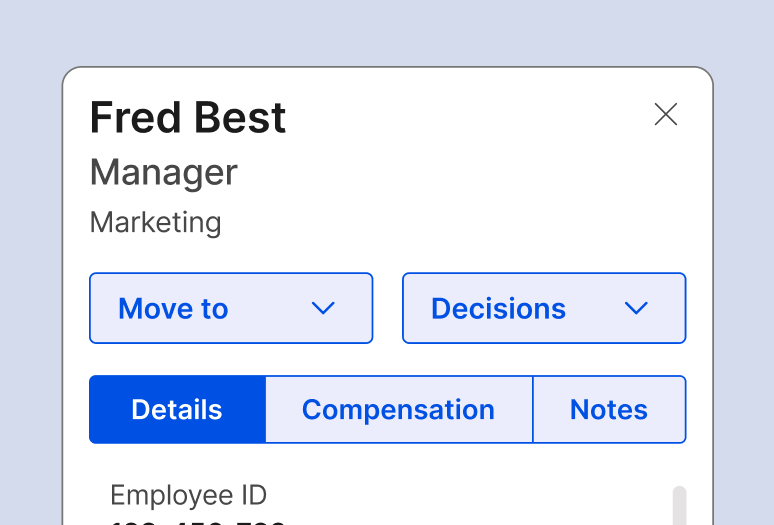Expand the Decisions dropdown menu
The image size is (774, 525).
[544, 308]
